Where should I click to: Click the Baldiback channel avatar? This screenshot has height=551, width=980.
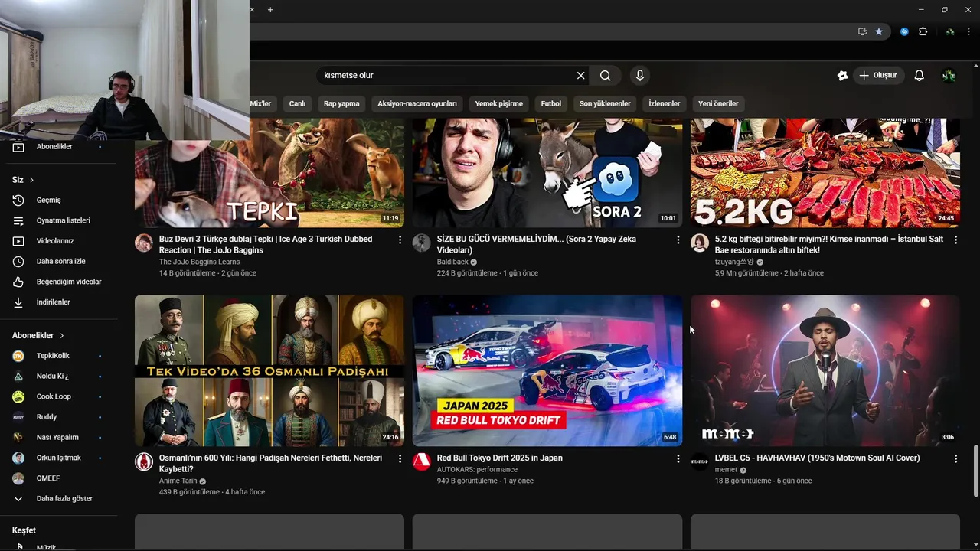coord(421,243)
